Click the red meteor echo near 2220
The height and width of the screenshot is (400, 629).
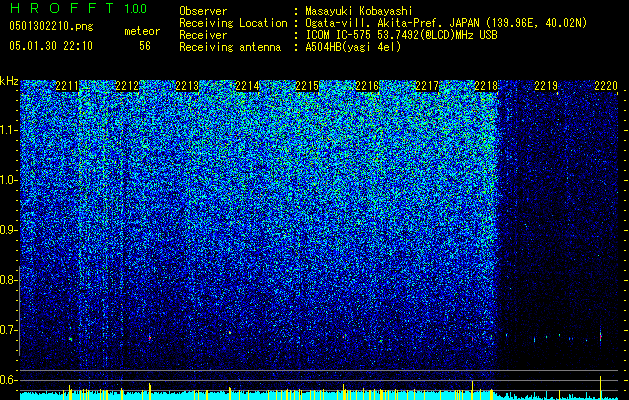click(601, 337)
